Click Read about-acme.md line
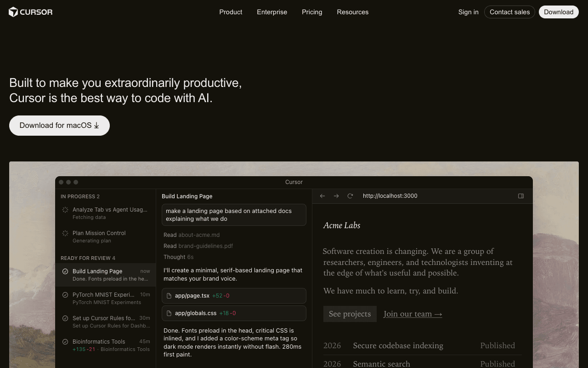The image size is (588, 368). pos(192,235)
